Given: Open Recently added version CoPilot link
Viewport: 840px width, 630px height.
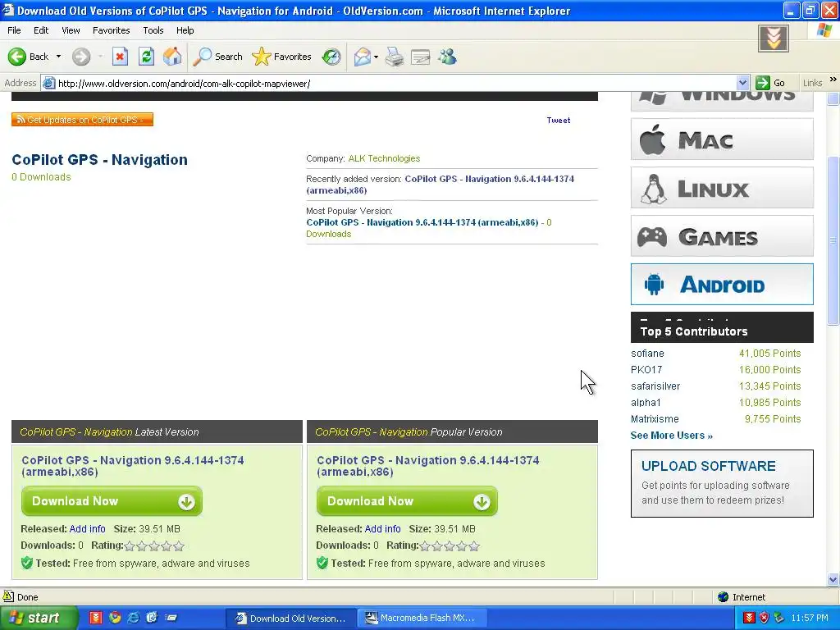Looking at the screenshot, I should pyautogui.click(x=440, y=185).
